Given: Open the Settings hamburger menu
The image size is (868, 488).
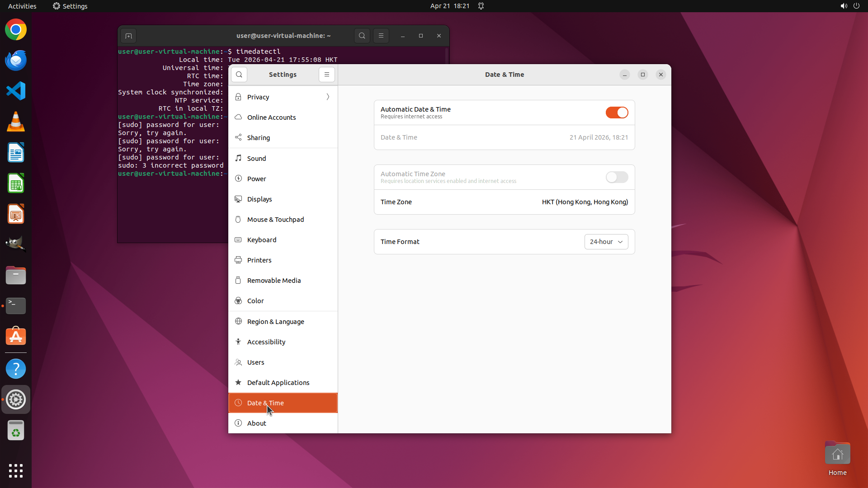Looking at the screenshot, I should [327, 75].
